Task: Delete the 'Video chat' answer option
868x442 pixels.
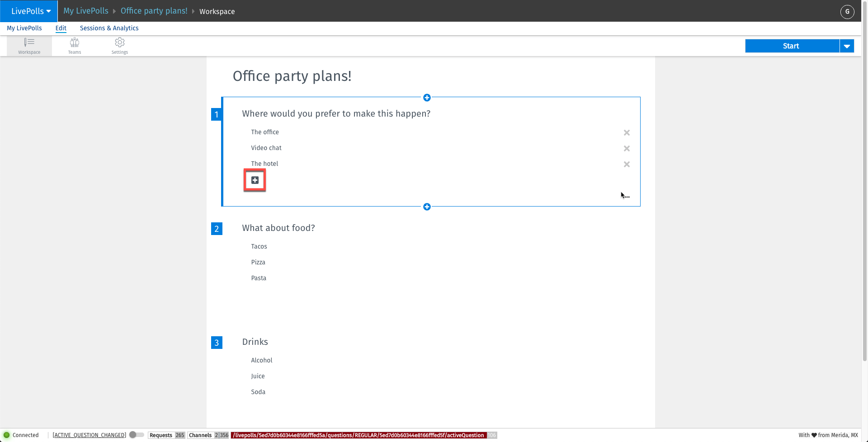Action: pos(627,149)
